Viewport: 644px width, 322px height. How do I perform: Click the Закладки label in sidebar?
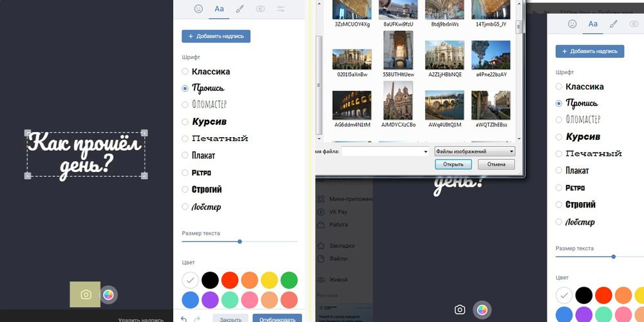click(342, 246)
